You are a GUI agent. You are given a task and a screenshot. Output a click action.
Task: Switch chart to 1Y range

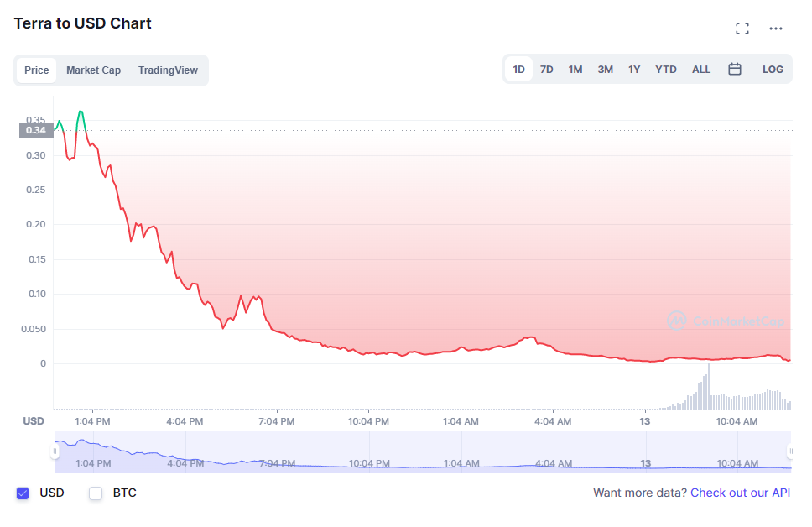pos(634,70)
